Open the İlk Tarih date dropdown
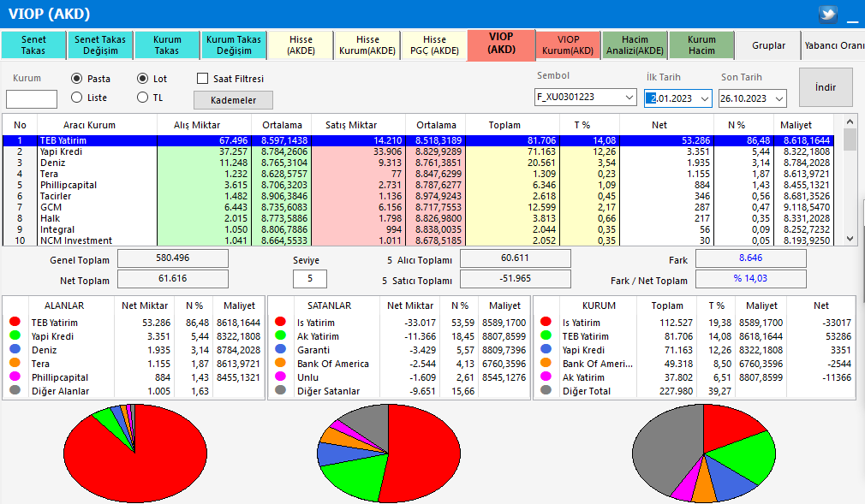This screenshot has height=504, width=865. 705,98
